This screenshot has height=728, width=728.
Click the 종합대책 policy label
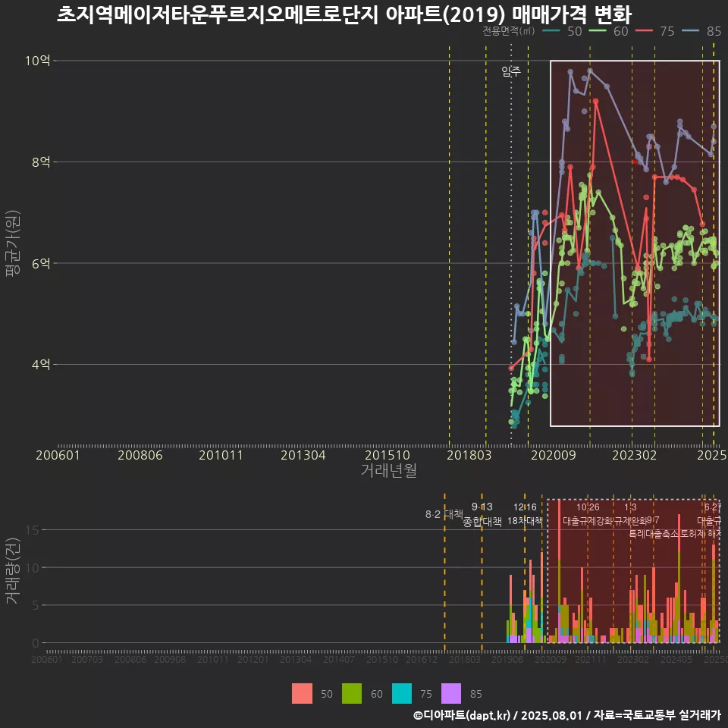click(x=482, y=522)
